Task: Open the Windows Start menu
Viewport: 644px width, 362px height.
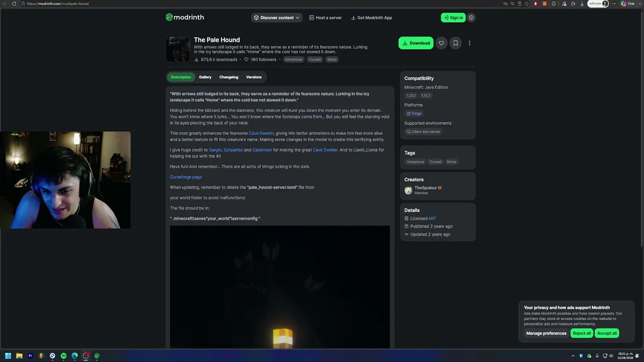Action: click(8, 356)
